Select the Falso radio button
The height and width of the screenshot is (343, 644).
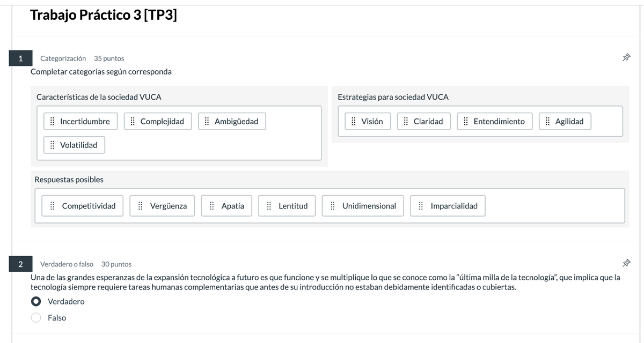pos(35,317)
